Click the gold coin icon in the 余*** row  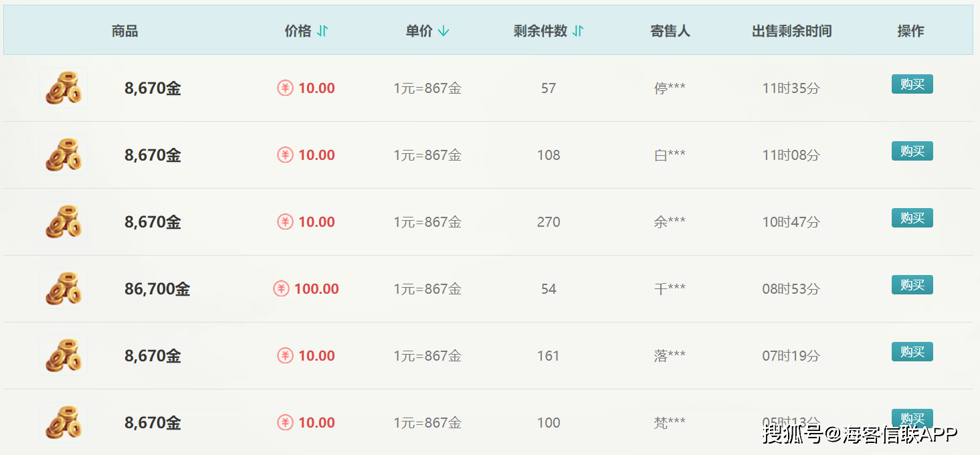coord(64,222)
